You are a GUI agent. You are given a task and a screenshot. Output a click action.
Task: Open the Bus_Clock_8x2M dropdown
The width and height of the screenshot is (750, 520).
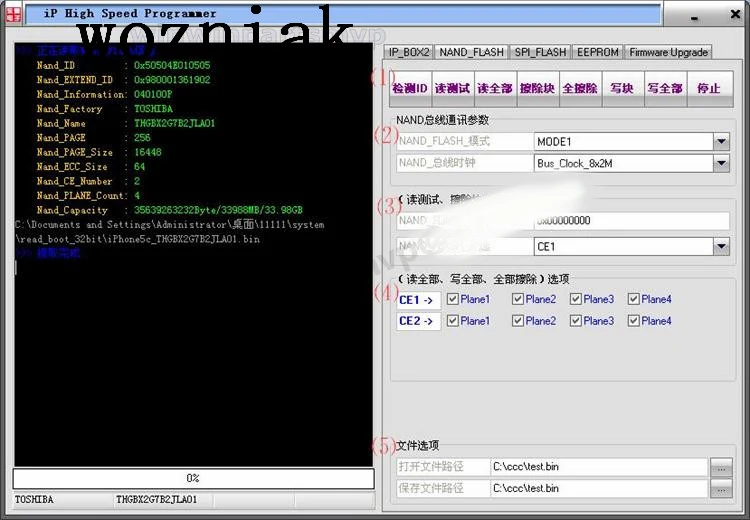[721, 164]
